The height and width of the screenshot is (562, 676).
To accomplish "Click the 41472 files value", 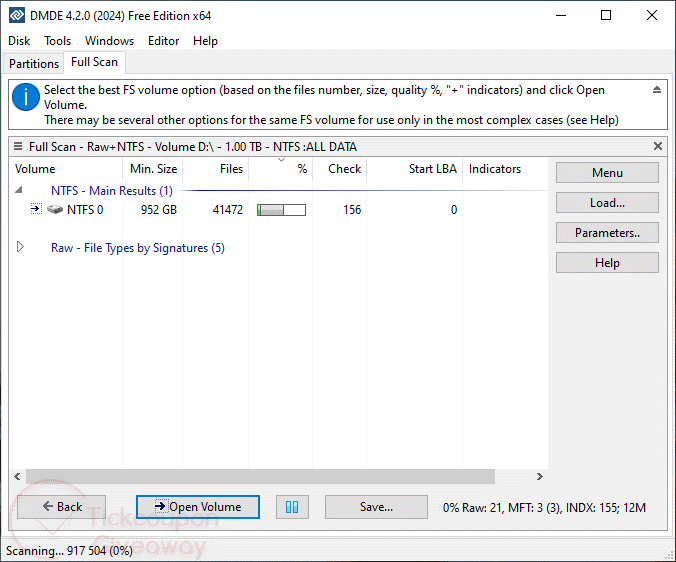I will pyautogui.click(x=228, y=210).
